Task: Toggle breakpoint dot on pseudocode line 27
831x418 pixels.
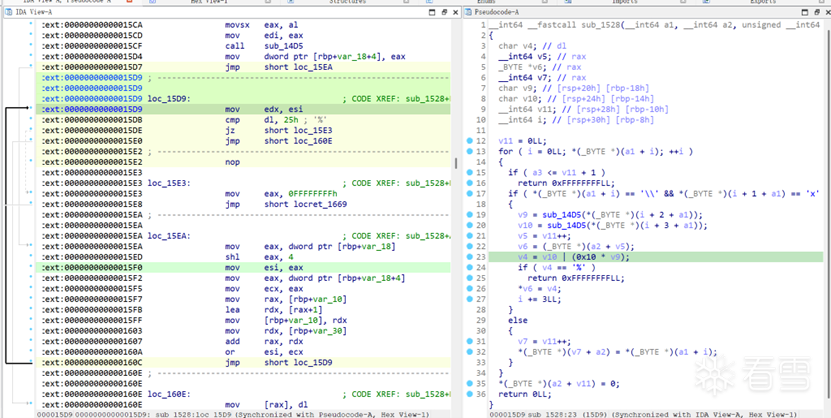Action: coord(470,299)
